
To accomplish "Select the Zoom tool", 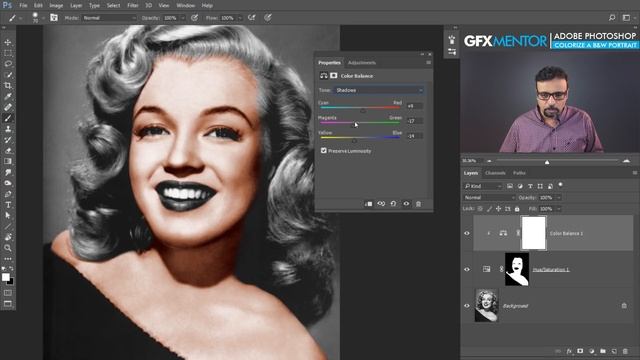I will [x=8, y=248].
